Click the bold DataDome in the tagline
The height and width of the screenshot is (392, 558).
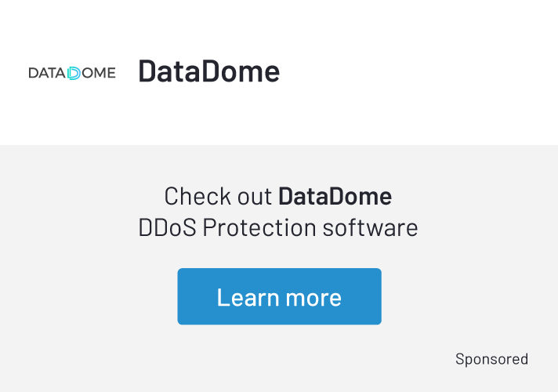point(335,195)
